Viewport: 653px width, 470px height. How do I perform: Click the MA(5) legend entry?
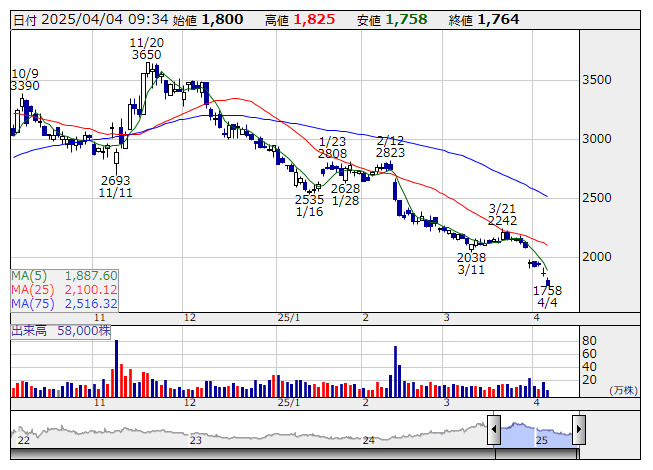click(x=65, y=275)
